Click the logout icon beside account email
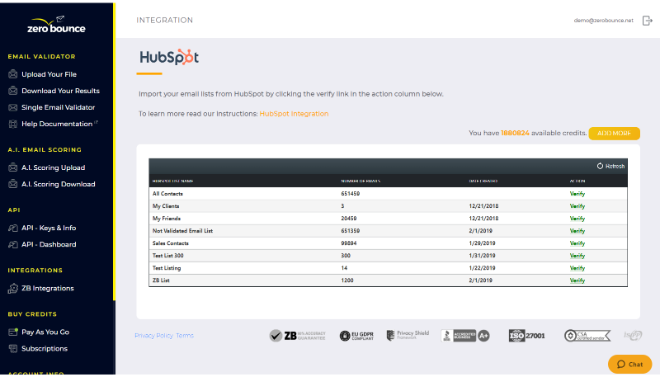The width and height of the screenshot is (660, 377). [647, 20]
